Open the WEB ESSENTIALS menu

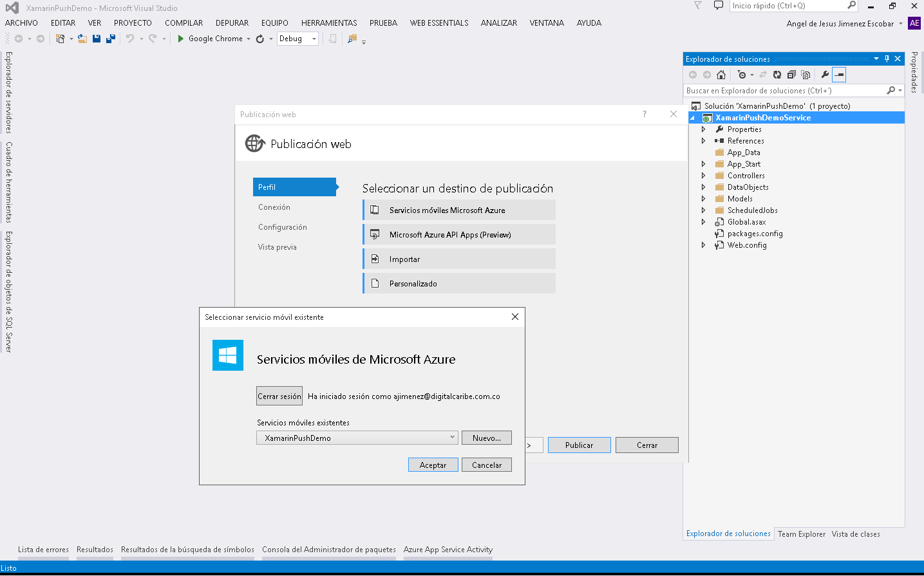pyautogui.click(x=439, y=23)
